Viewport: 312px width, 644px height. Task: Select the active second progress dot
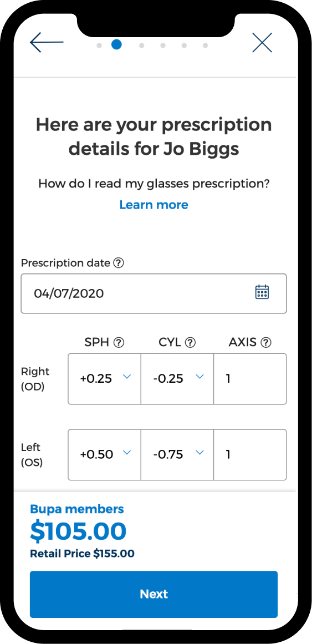coord(116,45)
